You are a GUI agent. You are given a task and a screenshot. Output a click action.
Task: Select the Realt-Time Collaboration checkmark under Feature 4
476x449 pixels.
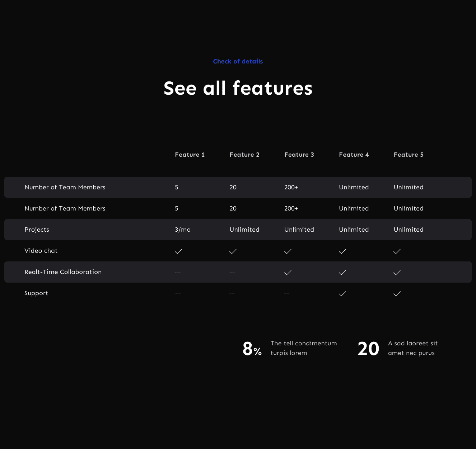pos(342,272)
